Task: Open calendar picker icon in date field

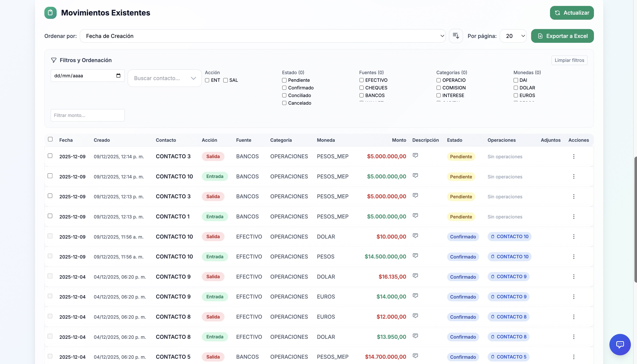Action: click(x=118, y=75)
